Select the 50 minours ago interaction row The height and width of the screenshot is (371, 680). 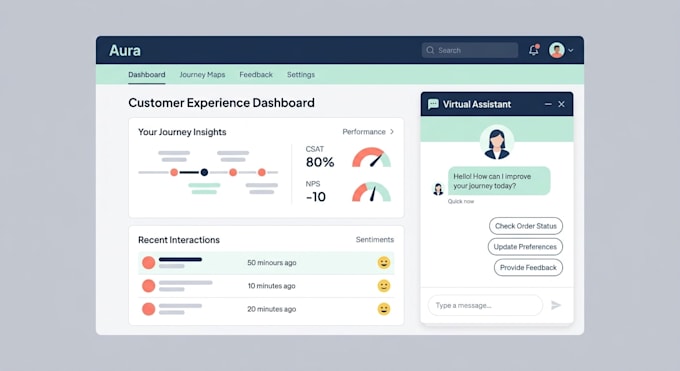(x=266, y=263)
